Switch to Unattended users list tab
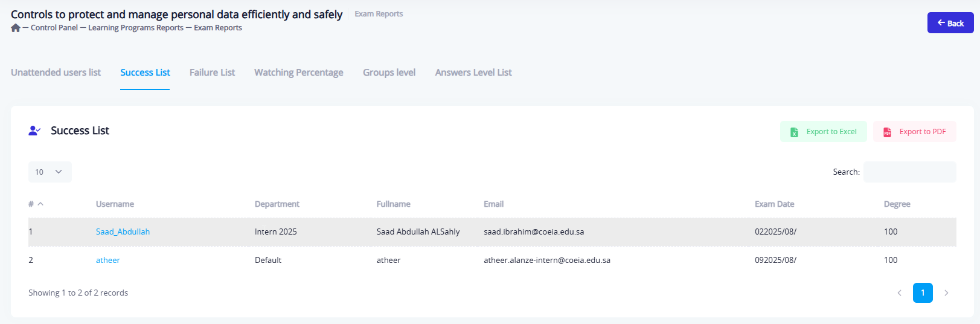 pyautogui.click(x=56, y=73)
